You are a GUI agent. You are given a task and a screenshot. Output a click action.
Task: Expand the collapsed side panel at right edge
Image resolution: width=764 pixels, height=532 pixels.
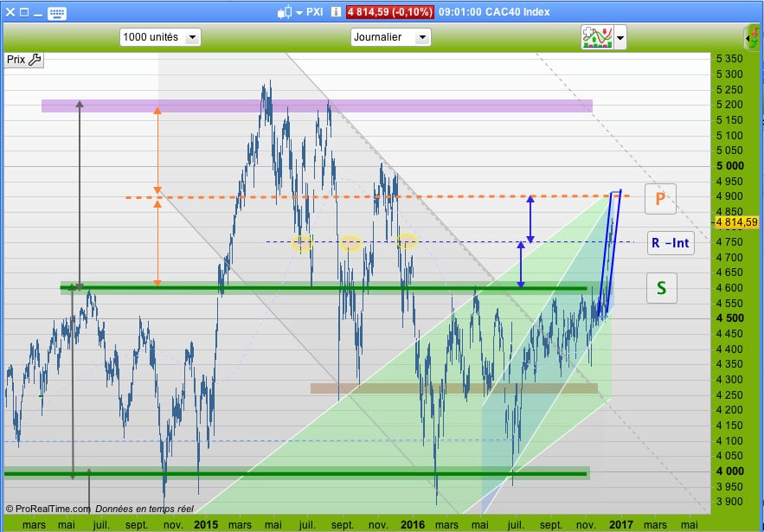click(x=752, y=37)
